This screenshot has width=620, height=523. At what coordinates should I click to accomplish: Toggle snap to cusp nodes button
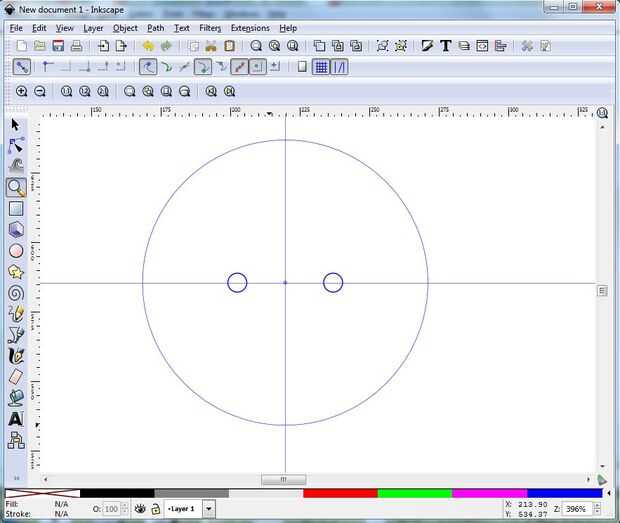click(202, 67)
